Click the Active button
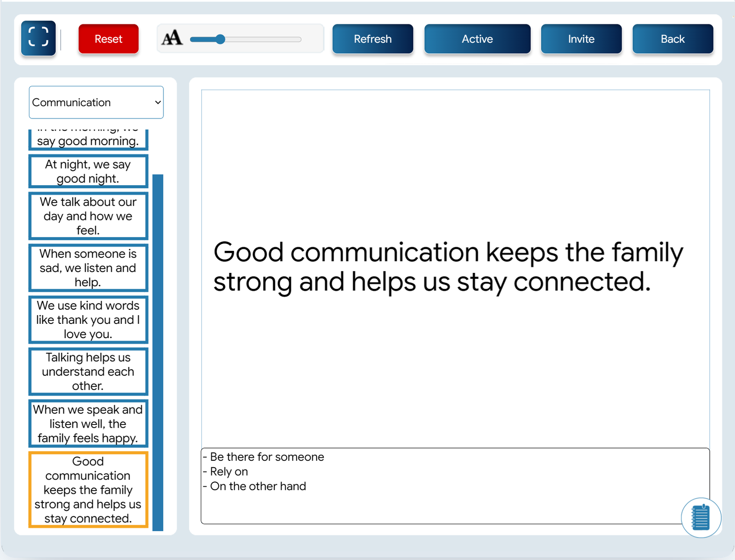This screenshot has width=735, height=560. [x=477, y=39]
